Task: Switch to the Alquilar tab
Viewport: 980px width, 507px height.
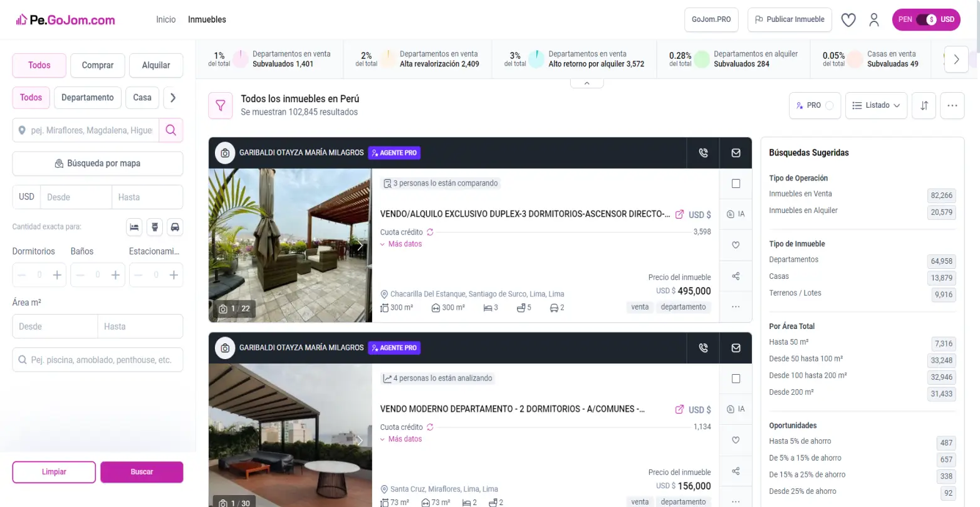Action: click(155, 65)
